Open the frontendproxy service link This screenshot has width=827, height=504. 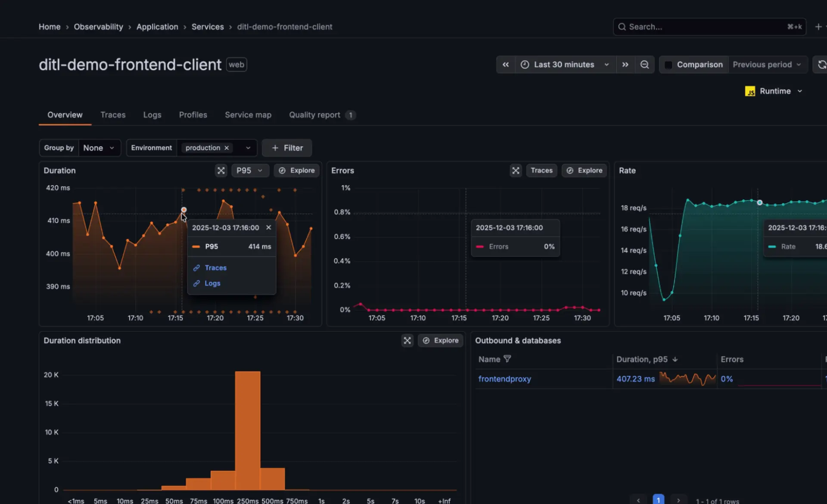[x=504, y=379]
